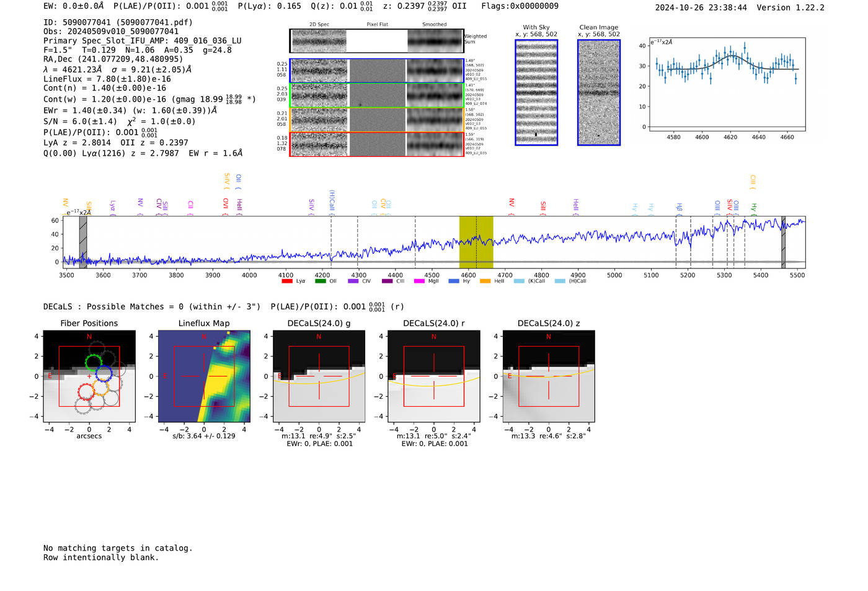Open the Clean Image cutout

(599, 92)
